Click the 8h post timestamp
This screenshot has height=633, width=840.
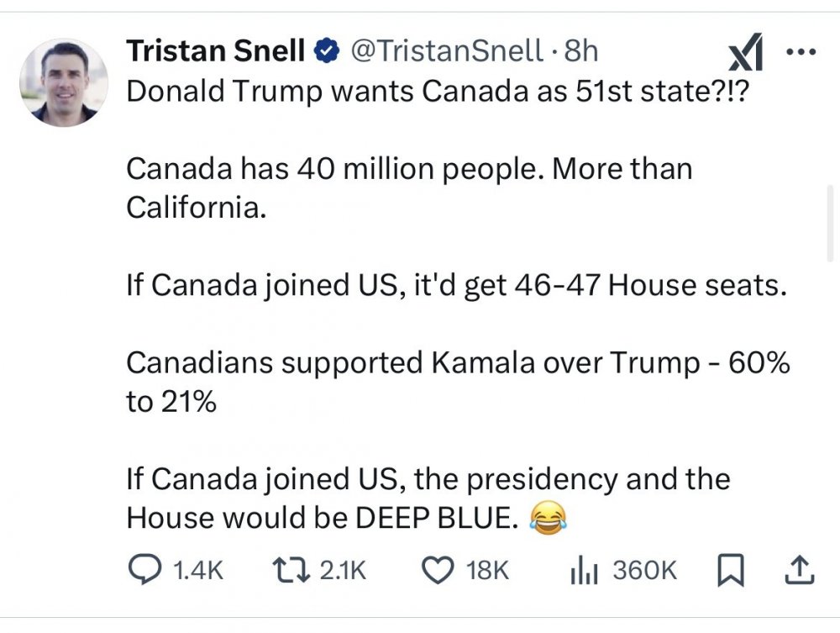point(581,52)
